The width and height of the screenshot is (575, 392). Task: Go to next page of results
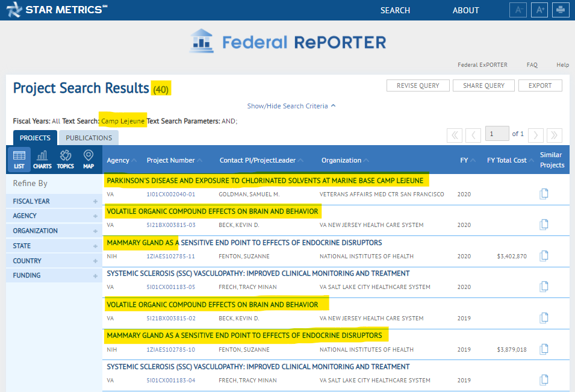pyautogui.click(x=535, y=135)
